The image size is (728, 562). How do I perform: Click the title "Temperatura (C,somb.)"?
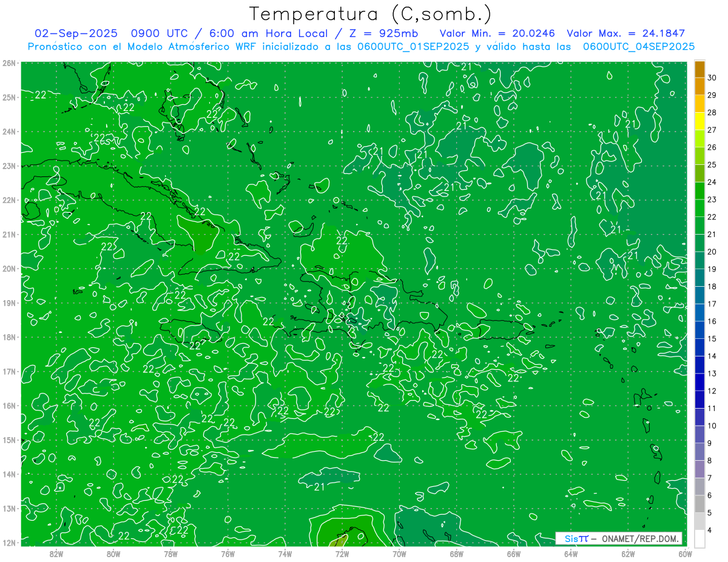point(371,15)
